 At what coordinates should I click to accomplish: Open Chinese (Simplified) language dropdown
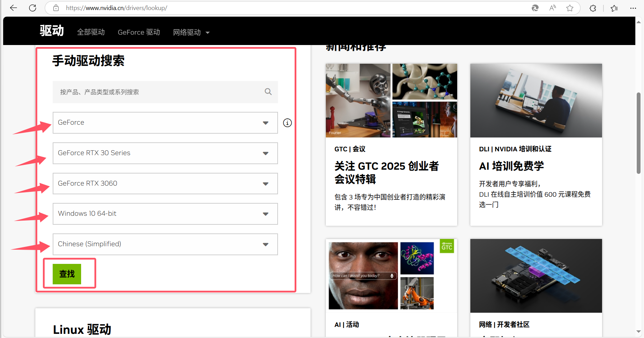(165, 244)
